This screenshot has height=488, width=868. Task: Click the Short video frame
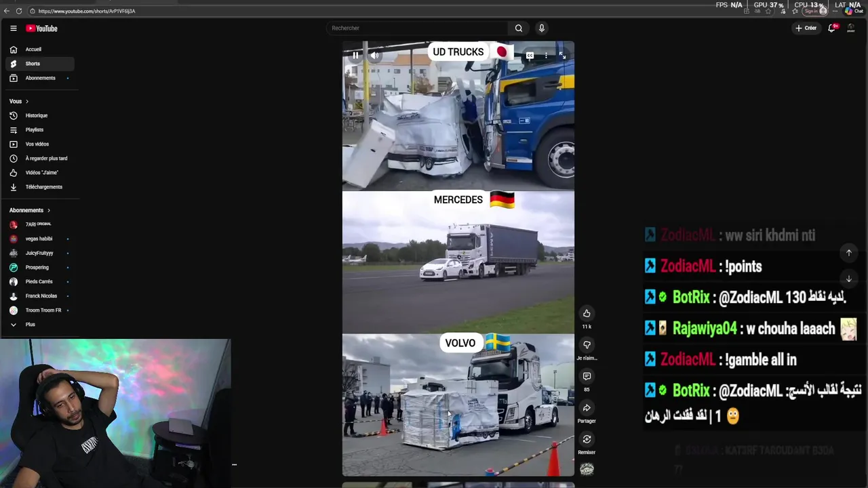[x=458, y=259]
